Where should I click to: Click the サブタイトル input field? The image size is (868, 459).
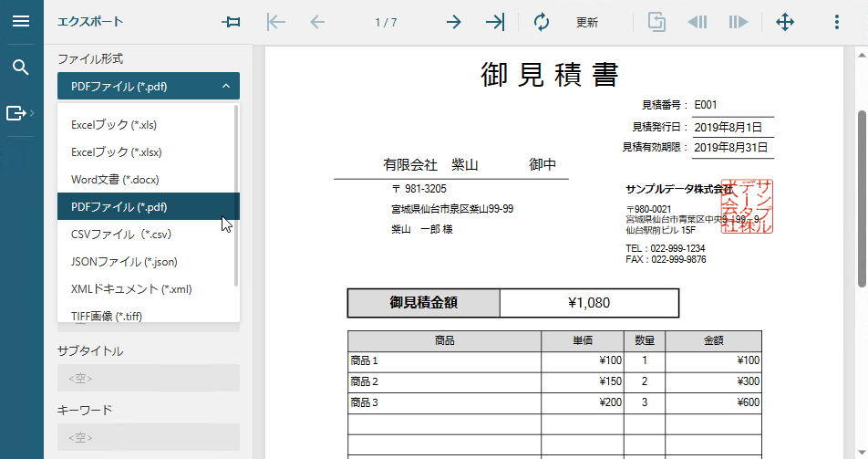149,378
